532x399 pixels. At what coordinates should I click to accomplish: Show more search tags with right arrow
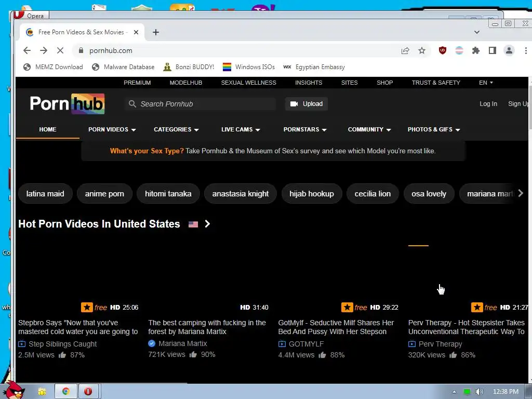pyautogui.click(x=521, y=193)
